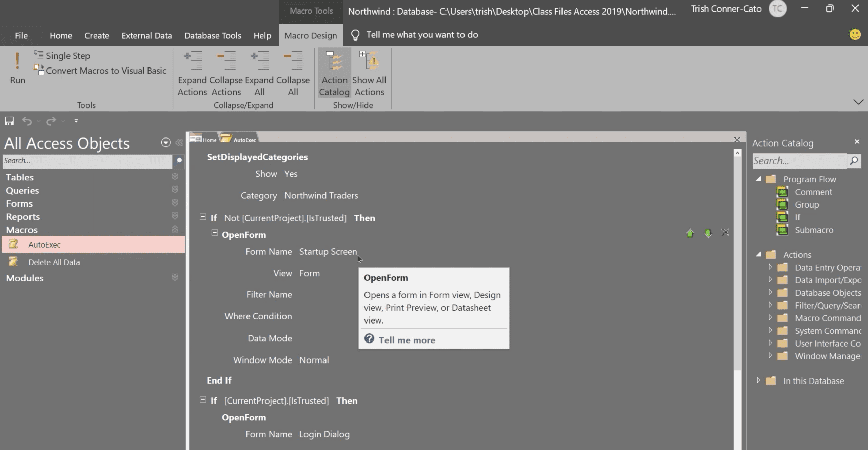Click the Save icon in quick access toolbar
This screenshot has height=450, width=868.
(x=9, y=121)
